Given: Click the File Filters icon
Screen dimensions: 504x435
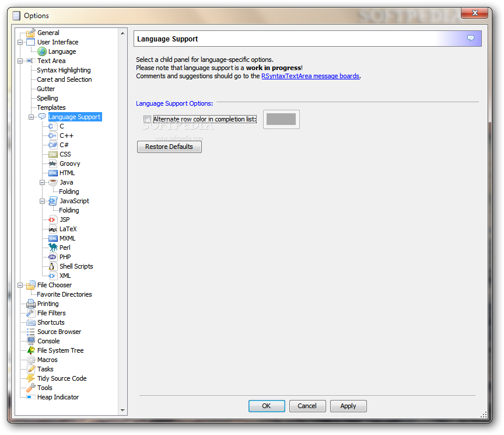Looking at the screenshot, I should [x=30, y=313].
